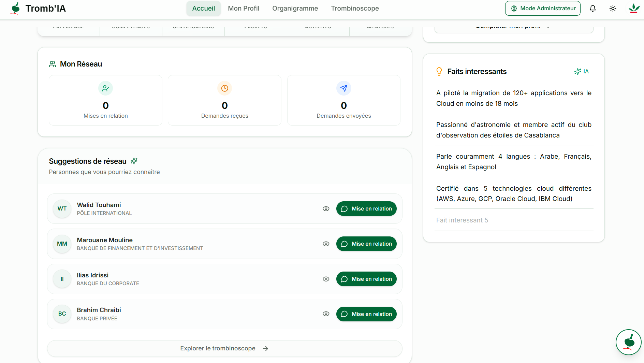Click Explorer le trombinoscope
The height and width of the screenshot is (363, 644).
point(225,348)
